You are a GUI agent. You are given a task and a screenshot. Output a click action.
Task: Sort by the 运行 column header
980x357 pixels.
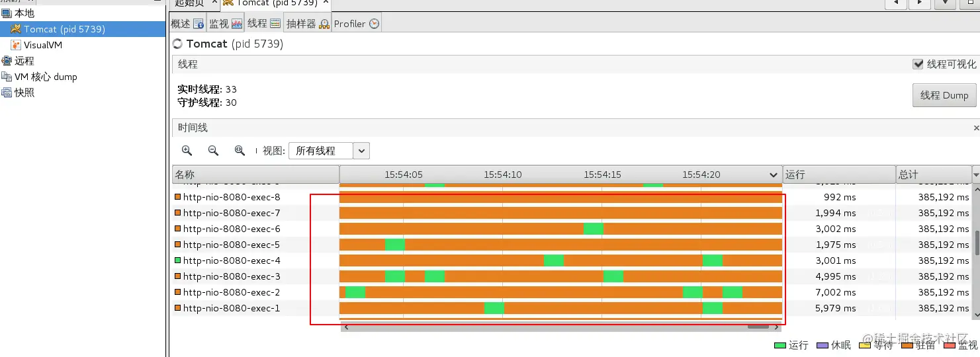click(839, 175)
